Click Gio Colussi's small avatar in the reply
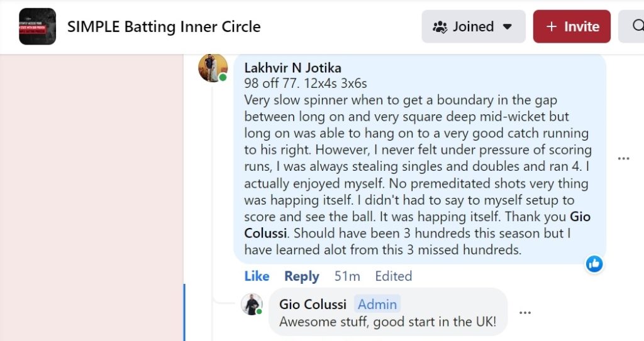644x341 pixels. [252, 305]
